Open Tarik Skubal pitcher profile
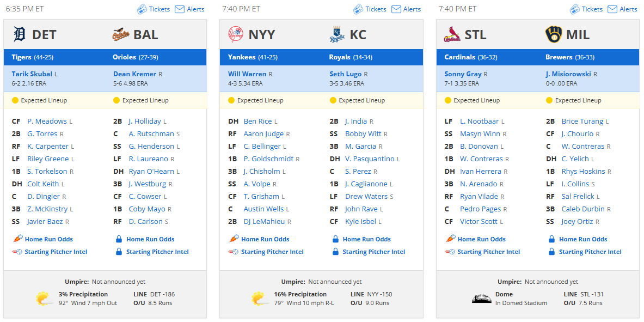Image resolution: width=644 pixels, height=322 pixels. pos(32,74)
